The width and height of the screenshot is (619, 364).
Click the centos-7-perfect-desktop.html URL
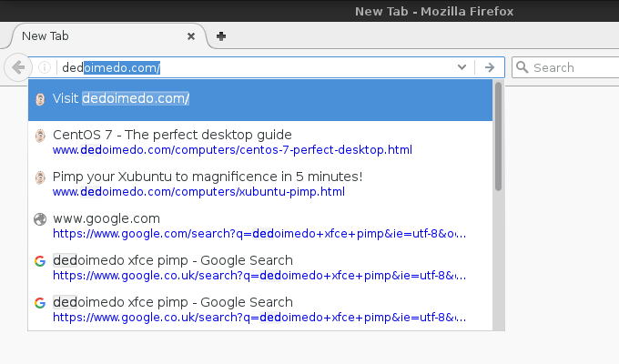232,150
